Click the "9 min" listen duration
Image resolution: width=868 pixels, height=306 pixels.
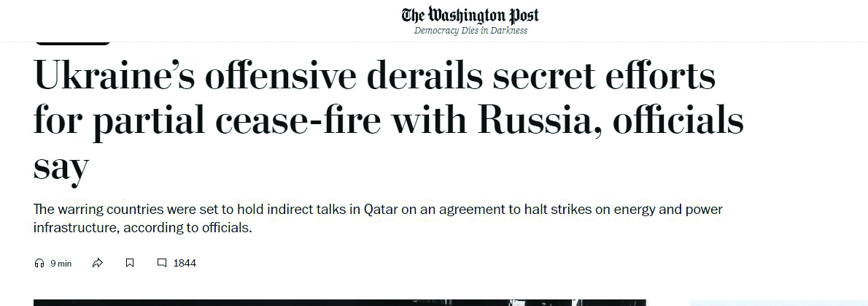(x=61, y=264)
